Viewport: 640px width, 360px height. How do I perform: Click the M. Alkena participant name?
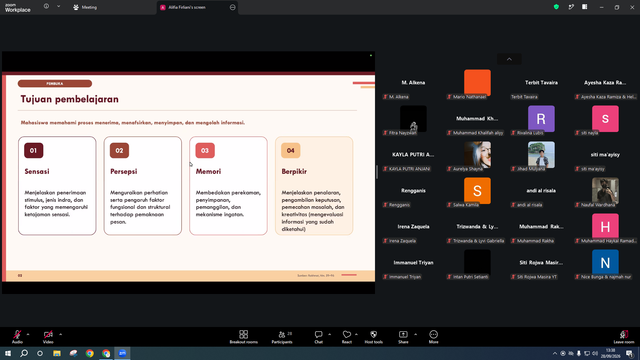[x=413, y=82]
